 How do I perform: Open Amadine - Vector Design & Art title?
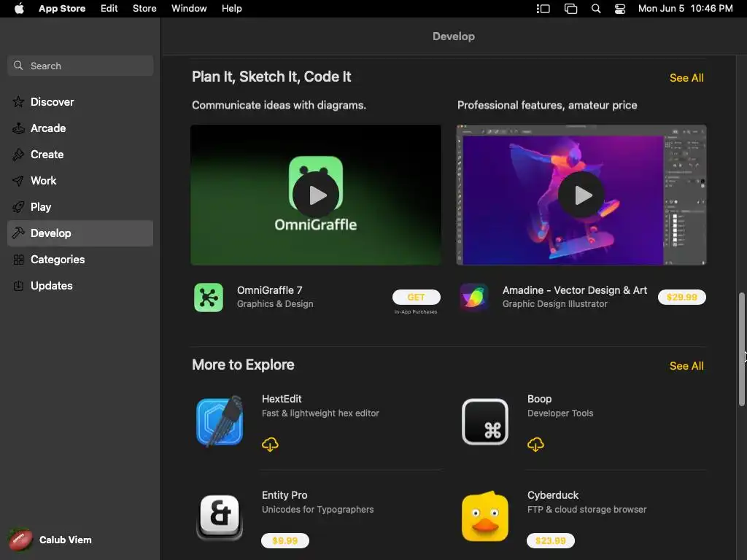575,290
